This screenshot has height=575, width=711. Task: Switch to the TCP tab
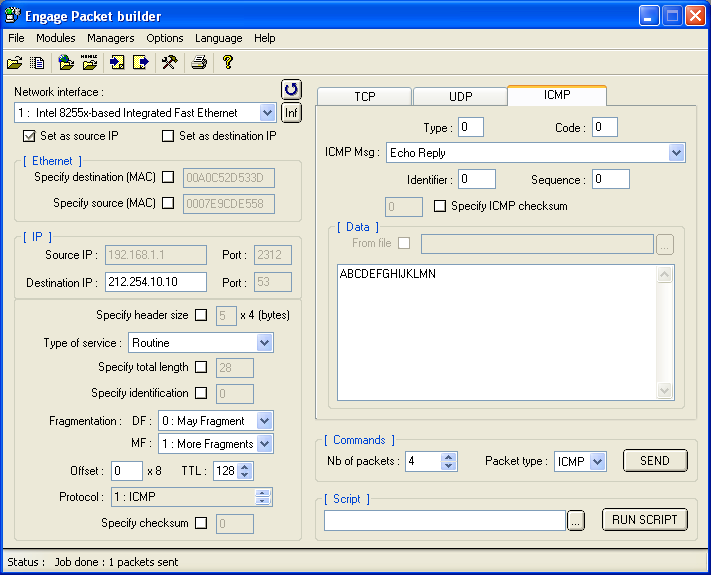pyautogui.click(x=365, y=97)
